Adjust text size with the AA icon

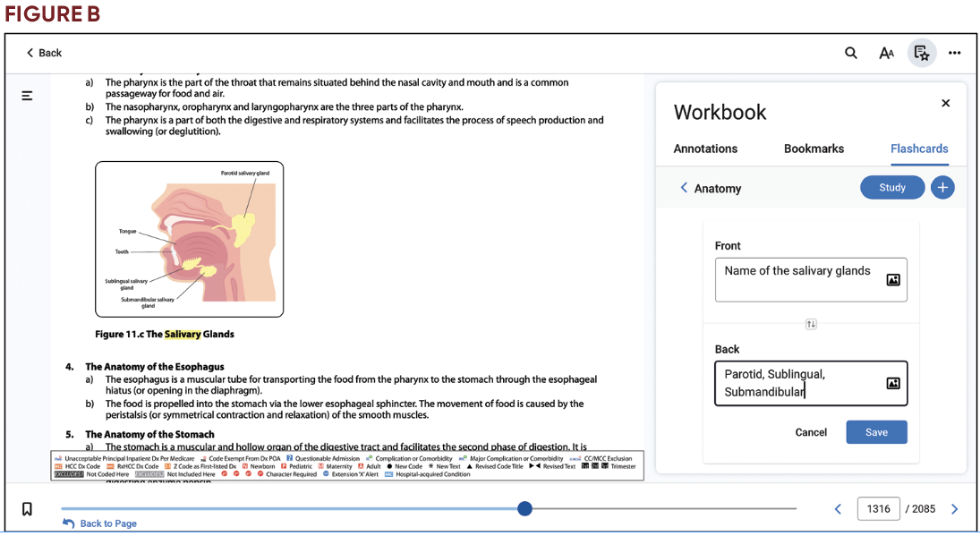[x=886, y=53]
